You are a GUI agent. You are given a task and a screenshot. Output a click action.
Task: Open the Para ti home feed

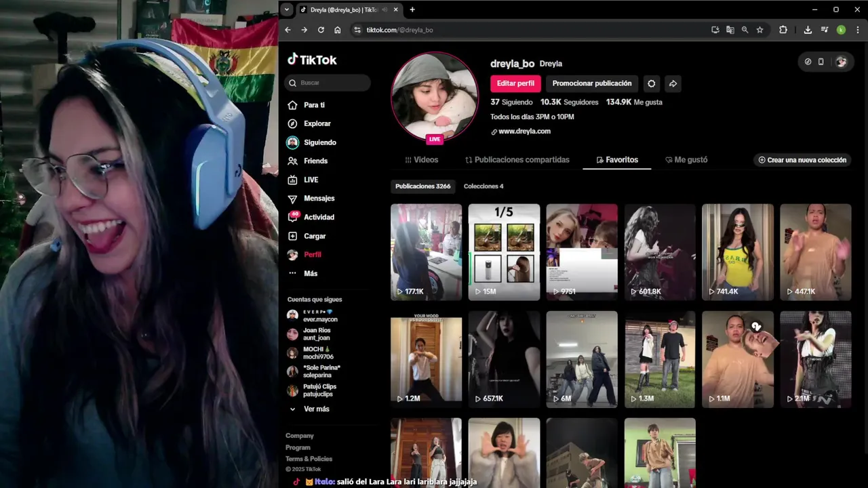pyautogui.click(x=307, y=105)
